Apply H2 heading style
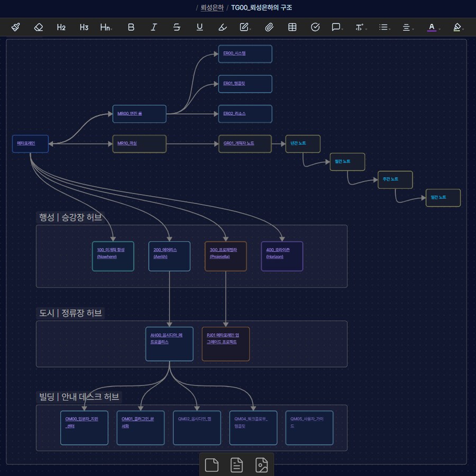Screen dimensions: 476x476 [x=61, y=27]
